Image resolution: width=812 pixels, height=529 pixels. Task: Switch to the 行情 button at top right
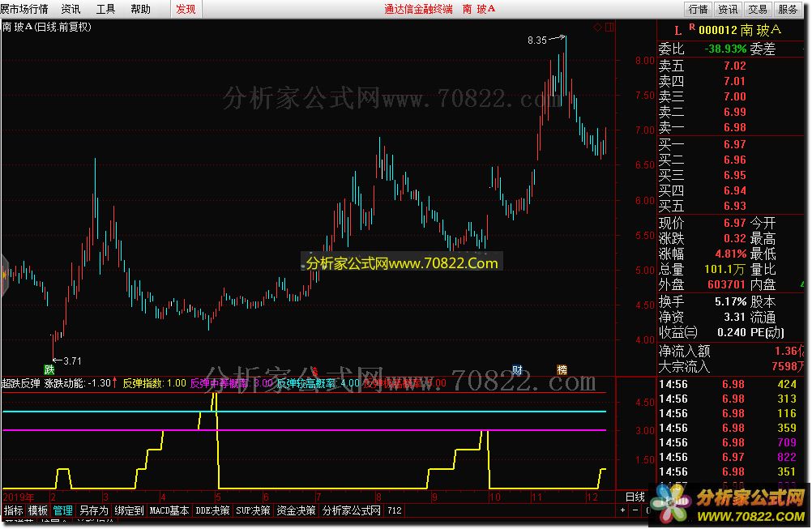click(x=698, y=9)
